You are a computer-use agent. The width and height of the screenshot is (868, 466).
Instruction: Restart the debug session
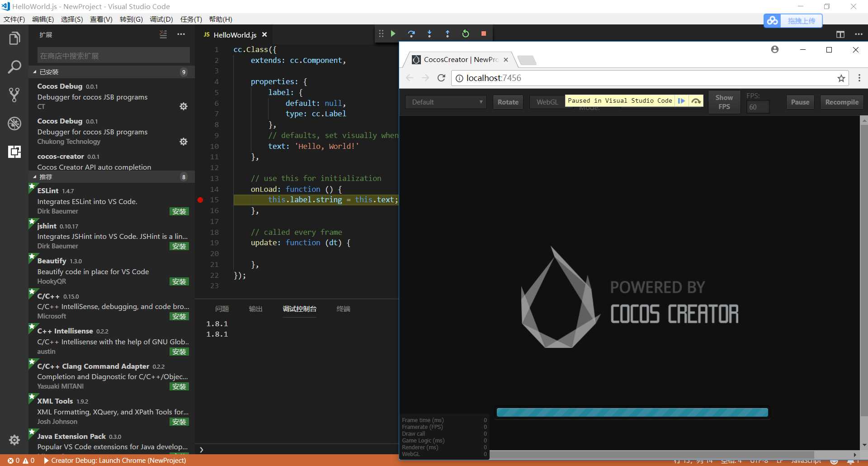coord(466,33)
